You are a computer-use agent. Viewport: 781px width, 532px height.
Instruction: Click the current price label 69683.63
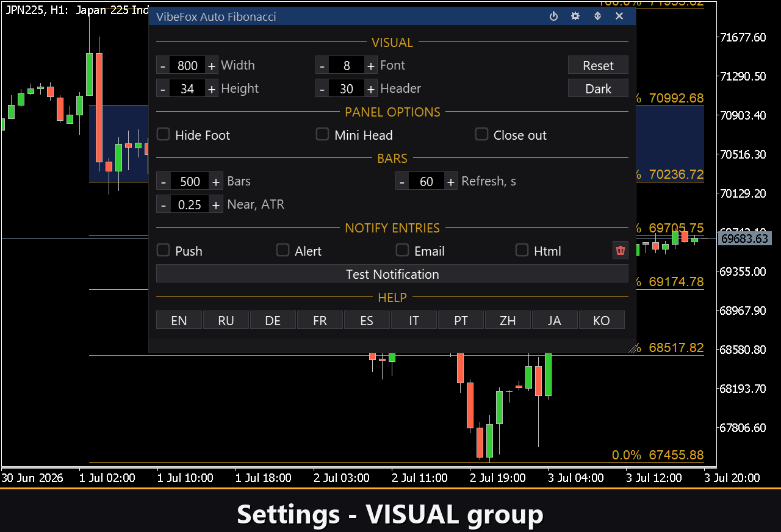(744, 239)
